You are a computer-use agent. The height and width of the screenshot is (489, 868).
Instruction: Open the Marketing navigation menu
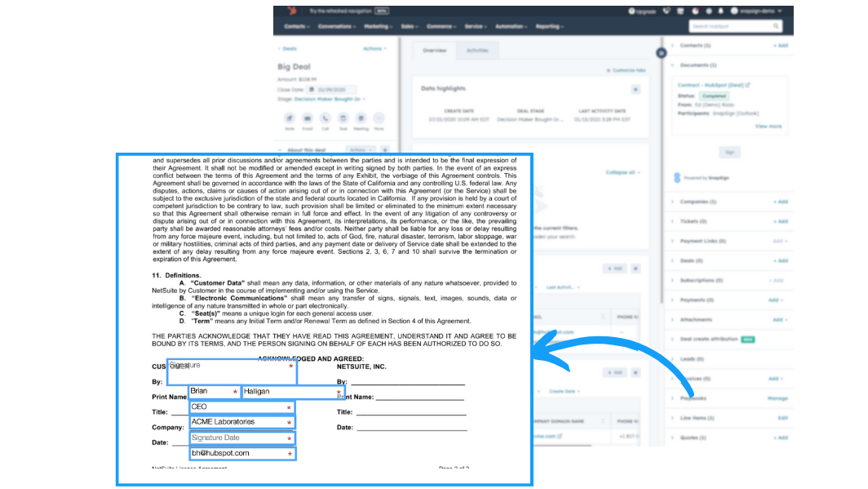point(378,27)
